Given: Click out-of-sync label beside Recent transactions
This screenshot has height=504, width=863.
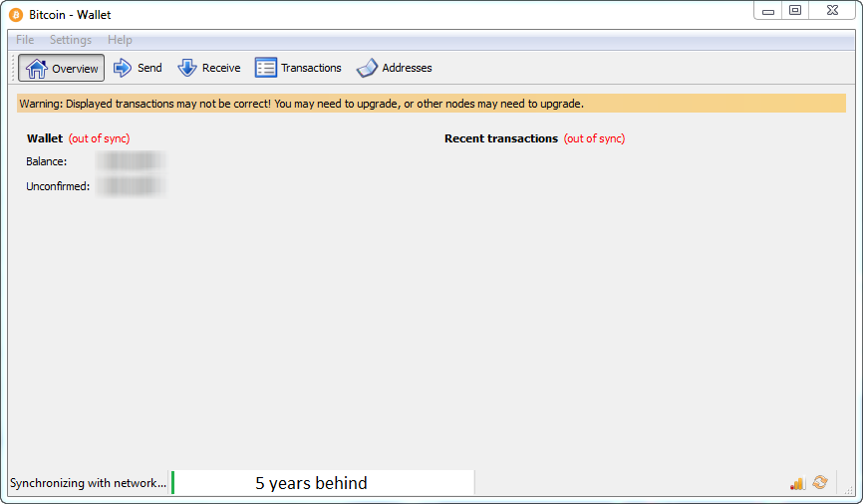Looking at the screenshot, I should [594, 138].
